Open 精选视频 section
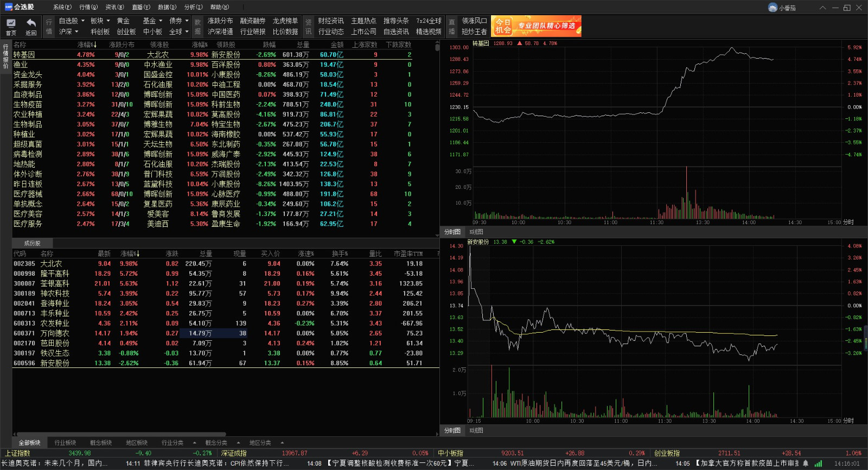 click(429, 31)
